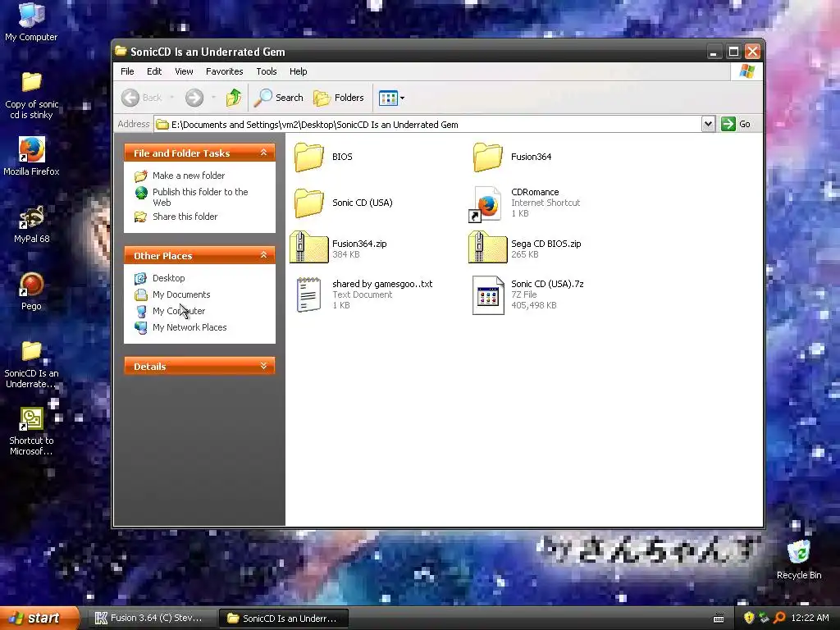Click Make a new folder
This screenshot has height=630, width=840.
[x=180, y=176]
